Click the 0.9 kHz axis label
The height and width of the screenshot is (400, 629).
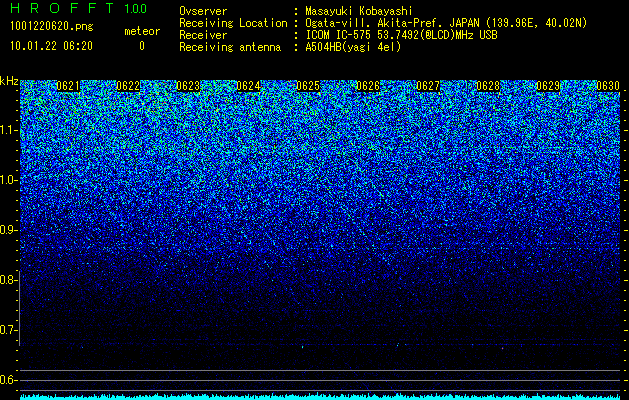click(x=8, y=230)
